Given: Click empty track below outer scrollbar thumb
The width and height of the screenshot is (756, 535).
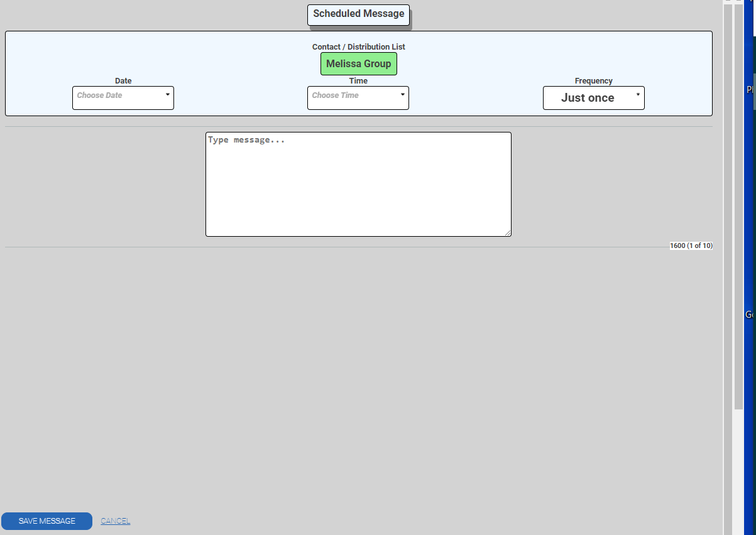Looking at the screenshot, I should click(738, 471).
